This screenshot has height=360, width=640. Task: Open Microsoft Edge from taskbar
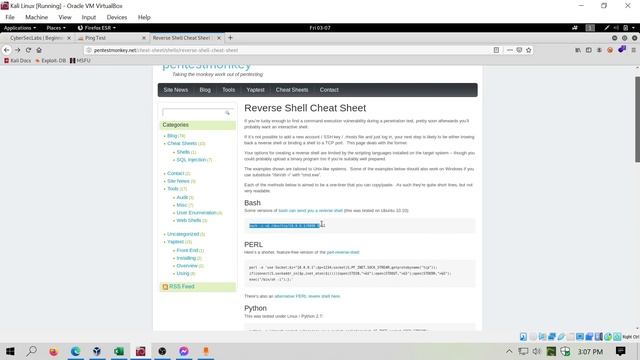coord(76,351)
